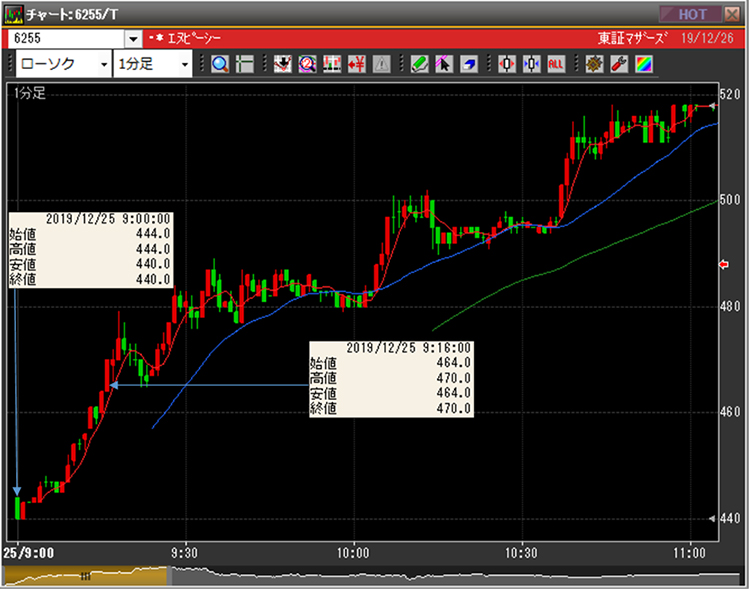Image resolution: width=750 pixels, height=589 pixels.
Task: Click the wrench tools icon
Action: [x=618, y=64]
